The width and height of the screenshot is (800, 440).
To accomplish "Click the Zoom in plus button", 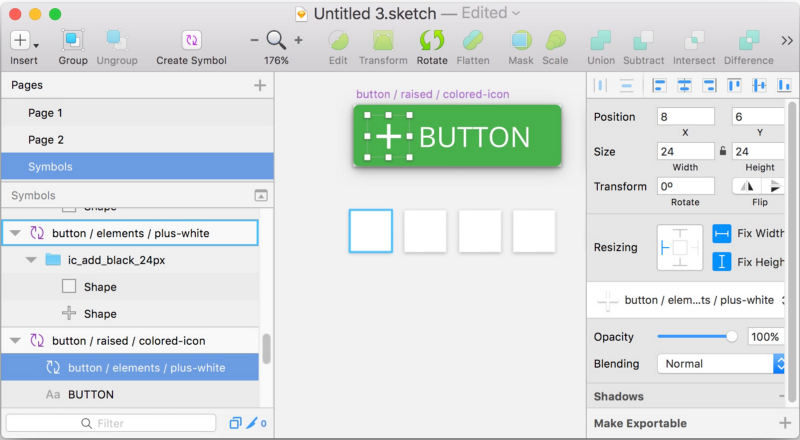I will tap(298, 40).
